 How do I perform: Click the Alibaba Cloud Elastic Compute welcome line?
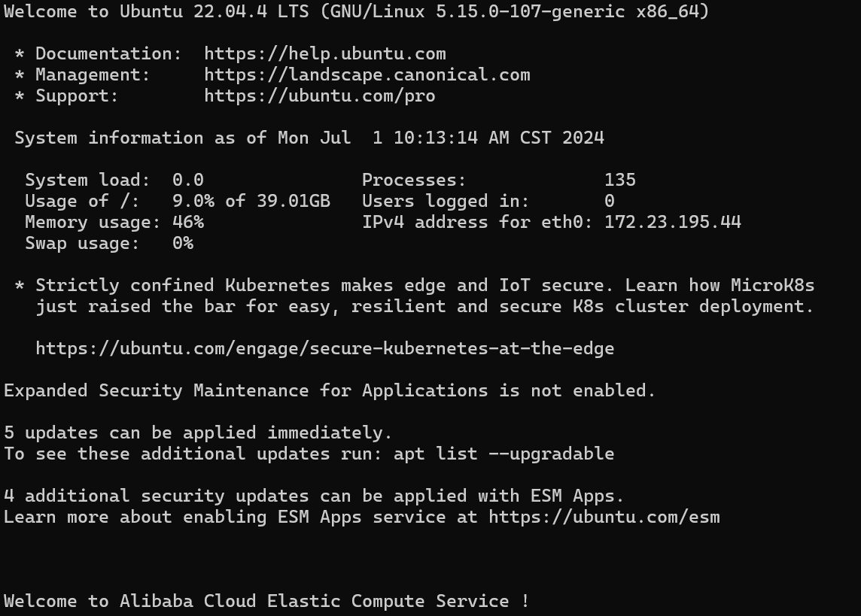point(266,601)
